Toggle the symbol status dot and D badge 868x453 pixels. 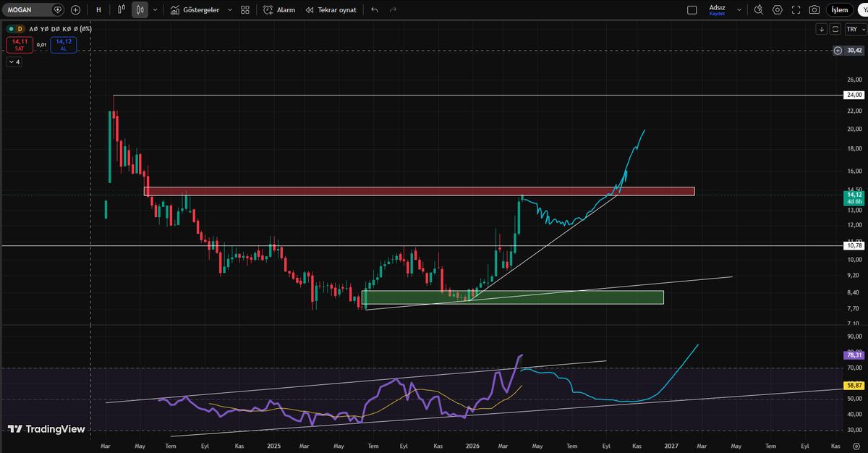pyautogui.click(x=15, y=29)
